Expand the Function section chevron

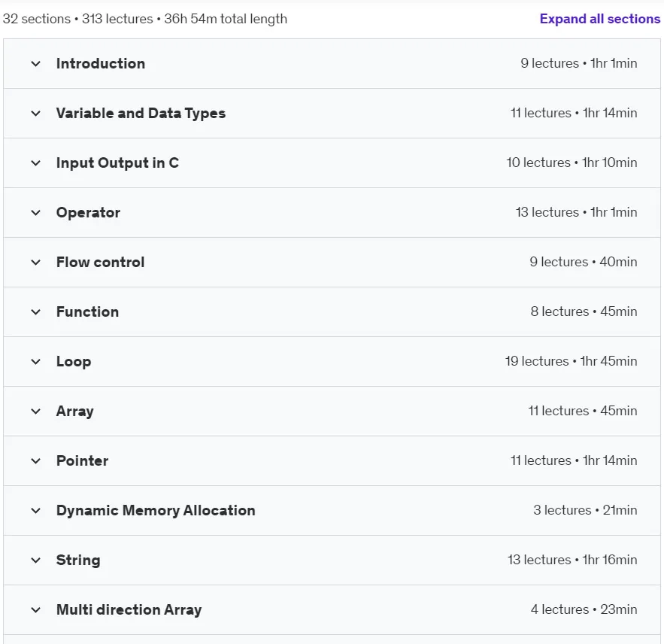coord(36,312)
